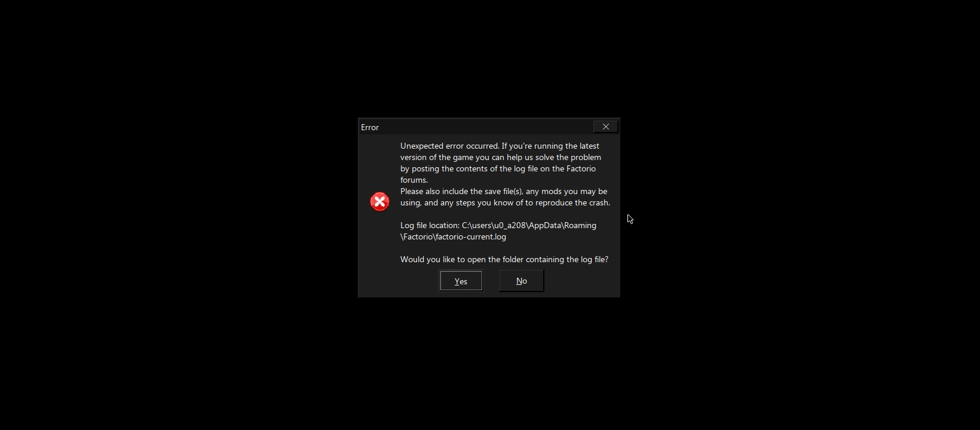Click the empty title bar area beside 'Error'

(484, 127)
